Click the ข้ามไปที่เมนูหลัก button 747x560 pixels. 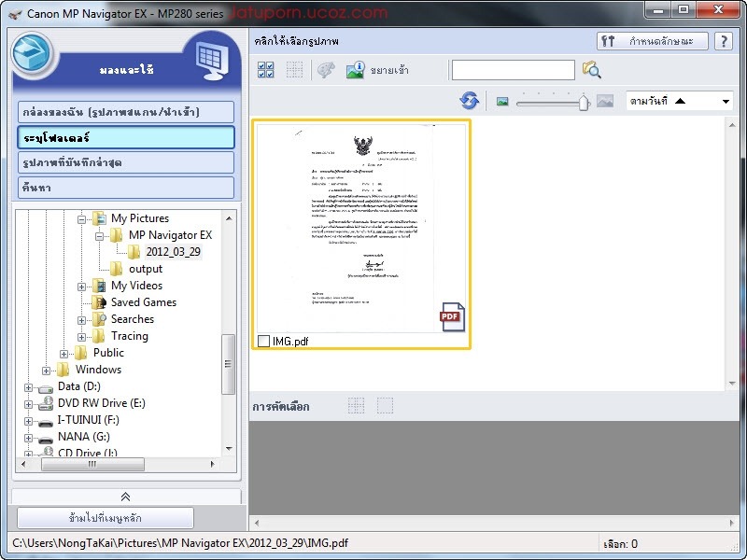(x=106, y=518)
